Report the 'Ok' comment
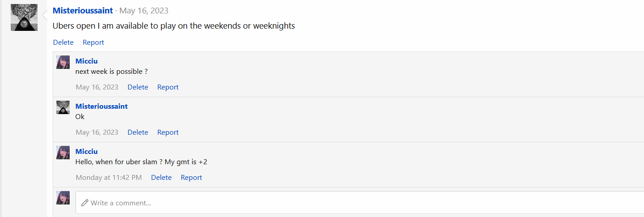This screenshot has height=217, width=644. coord(168,132)
